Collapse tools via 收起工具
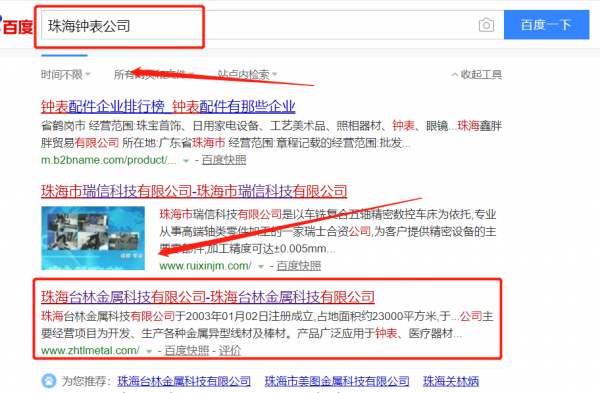Image resolution: width=600 pixels, height=393 pixels. tap(477, 74)
